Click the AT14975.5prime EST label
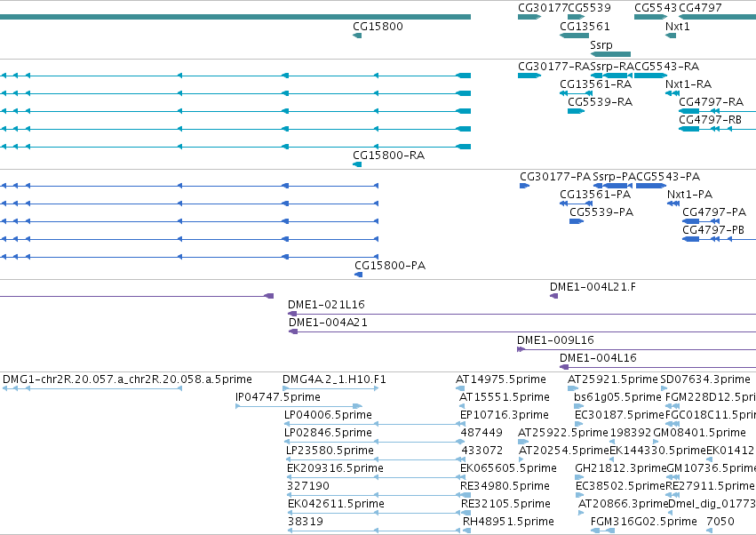756x535 pixels. click(x=500, y=379)
